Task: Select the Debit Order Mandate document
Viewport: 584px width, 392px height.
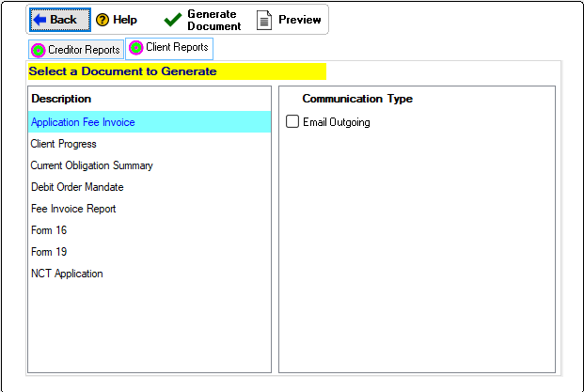Action: click(77, 187)
